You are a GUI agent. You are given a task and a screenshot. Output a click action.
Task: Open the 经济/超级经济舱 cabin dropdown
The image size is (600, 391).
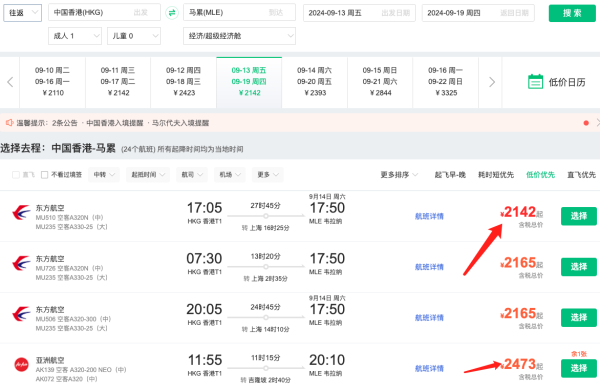pos(240,36)
